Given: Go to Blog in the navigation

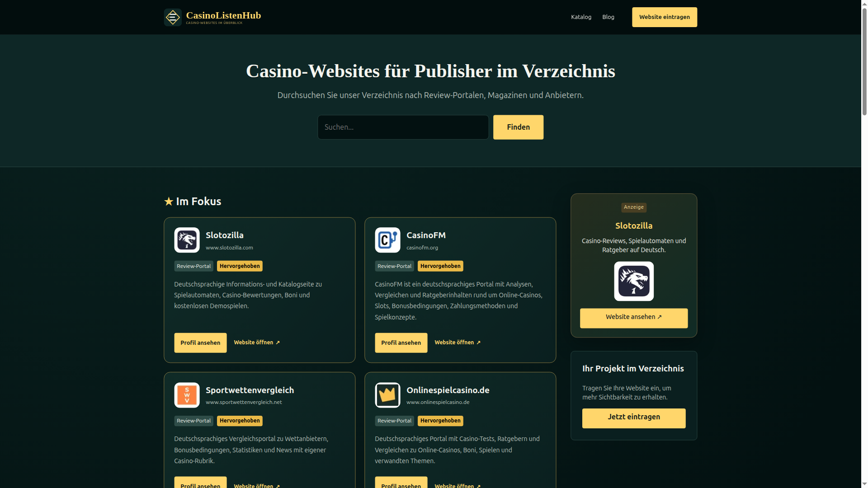Looking at the screenshot, I should tap(608, 17).
